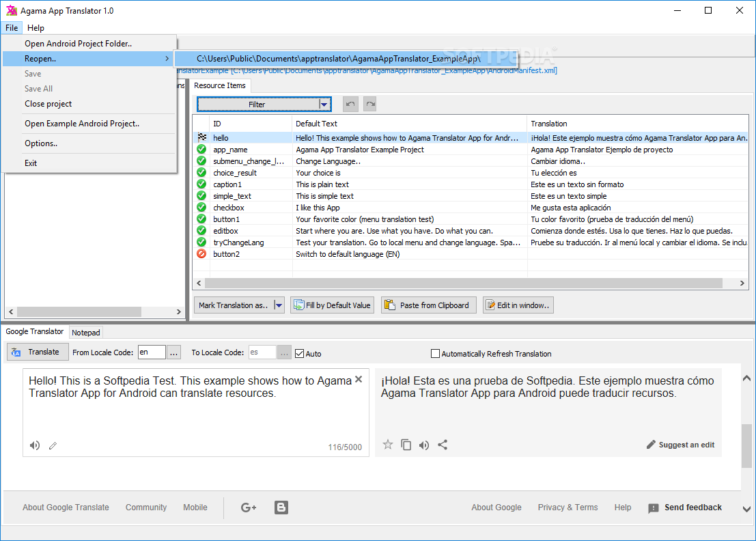Click Edit in window button
Viewport: 756px width, 541px height.
[518, 305]
